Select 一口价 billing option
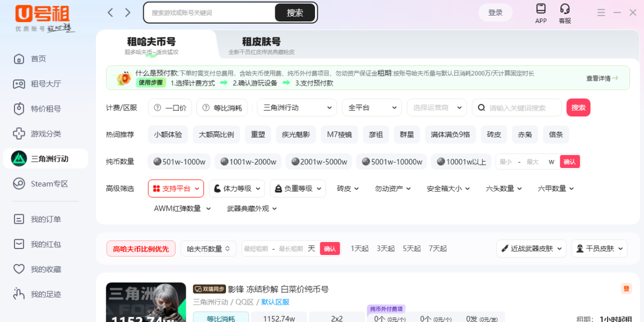The image size is (644, 322). [170, 107]
